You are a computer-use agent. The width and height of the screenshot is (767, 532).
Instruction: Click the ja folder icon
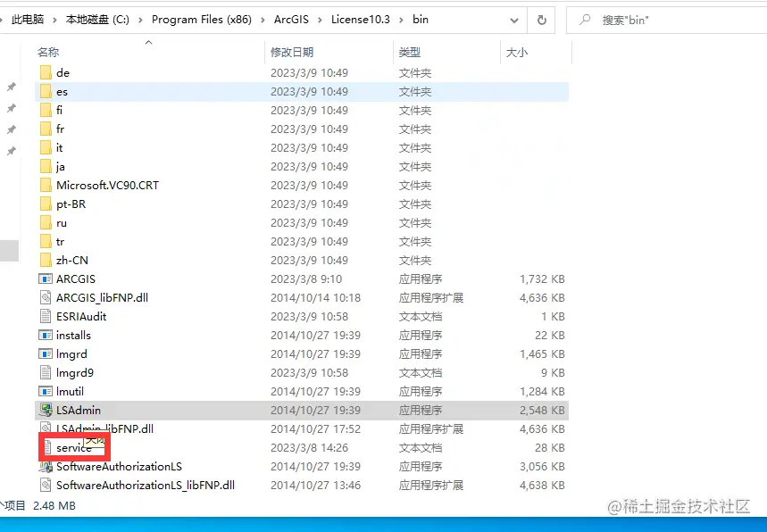click(46, 166)
